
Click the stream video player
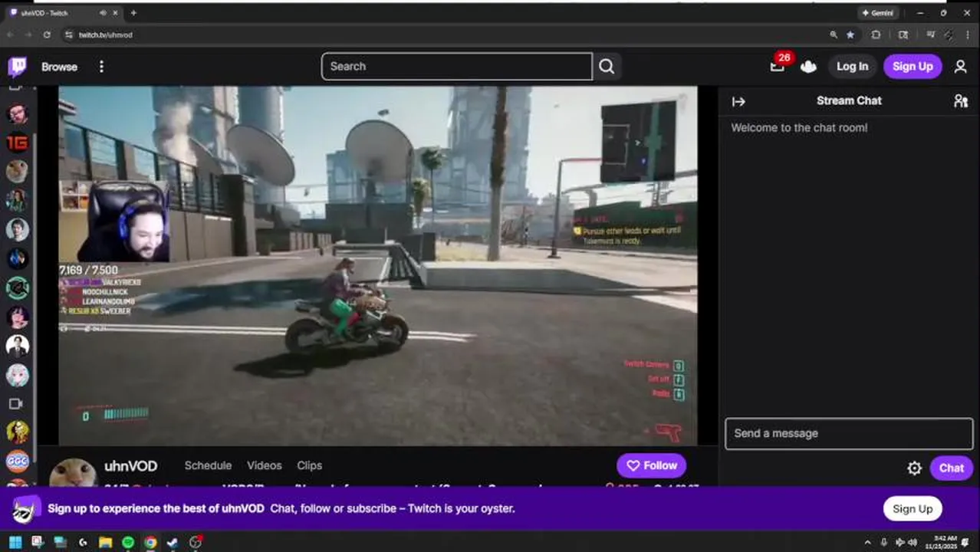click(378, 265)
